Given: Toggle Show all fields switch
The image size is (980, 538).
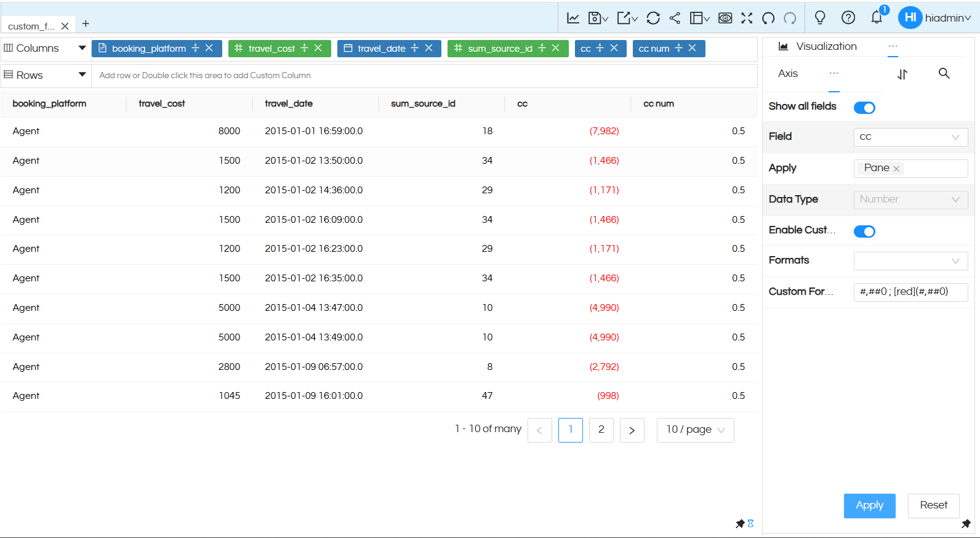Looking at the screenshot, I should pyautogui.click(x=864, y=108).
